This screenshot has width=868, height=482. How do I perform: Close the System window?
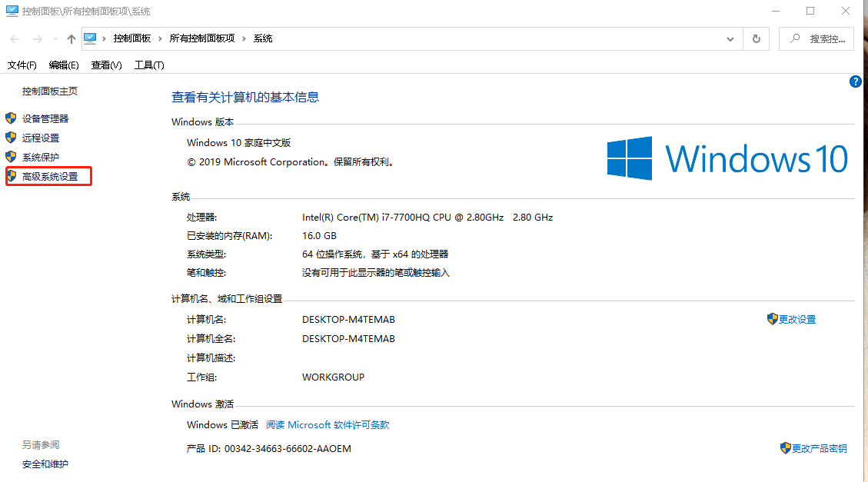point(845,11)
